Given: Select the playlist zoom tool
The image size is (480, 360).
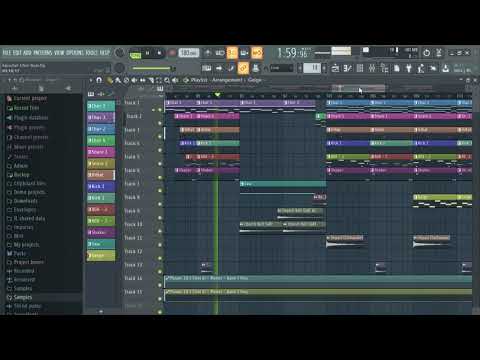Looking at the screenshot, I should click(x=167, y=80).
